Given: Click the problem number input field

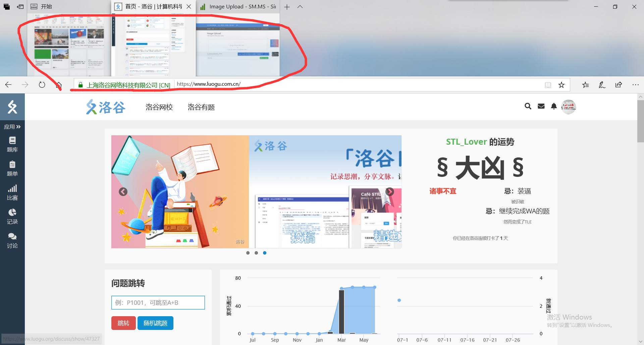Looking at the screenshot, I should click(158, 302).
